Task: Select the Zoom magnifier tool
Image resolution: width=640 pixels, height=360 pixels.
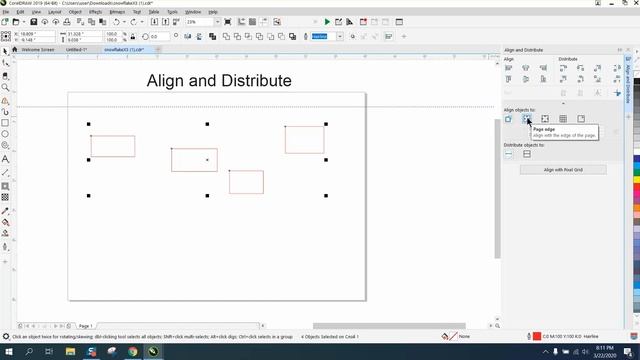Action: point(5,87)
